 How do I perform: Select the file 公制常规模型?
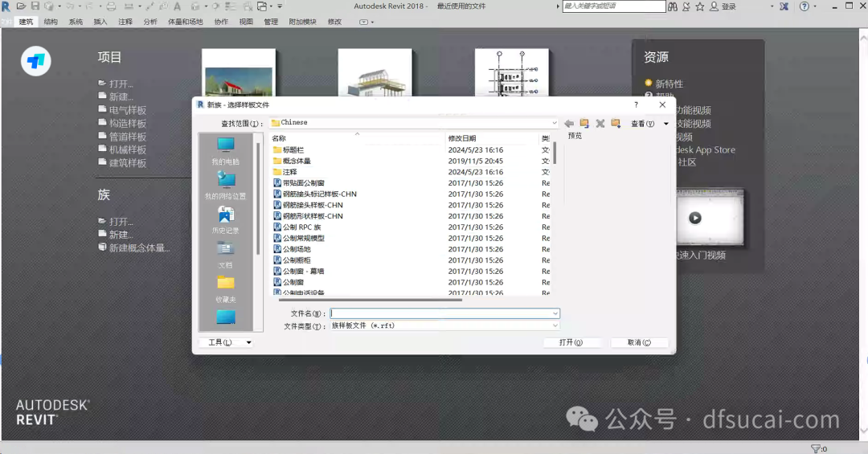tap(303, 238)
